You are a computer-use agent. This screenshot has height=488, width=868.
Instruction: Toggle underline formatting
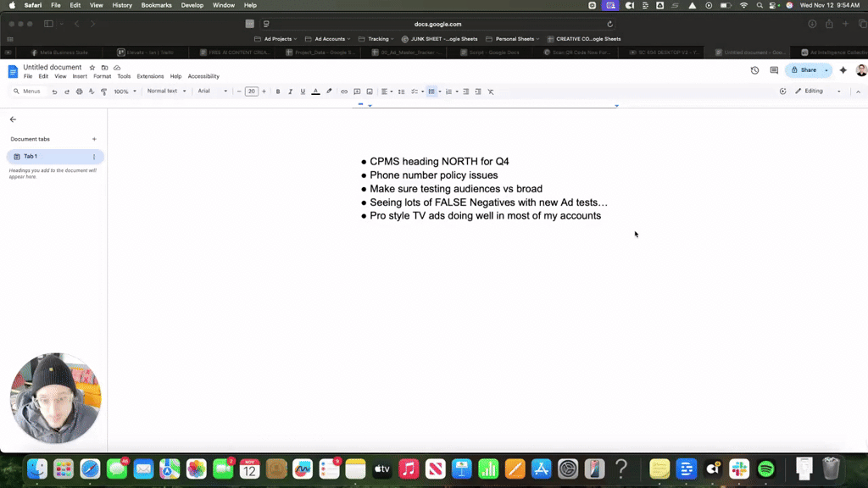tap(303, 91)
